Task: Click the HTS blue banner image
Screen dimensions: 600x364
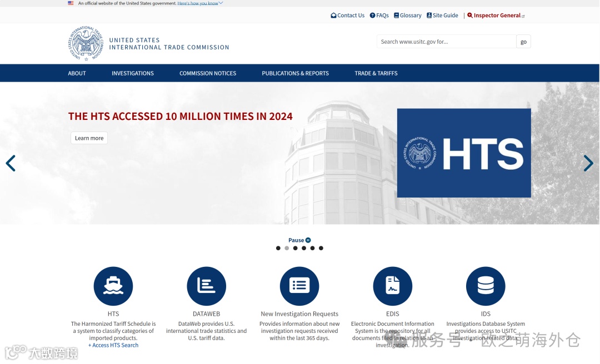Action: [x=464, y=153]
